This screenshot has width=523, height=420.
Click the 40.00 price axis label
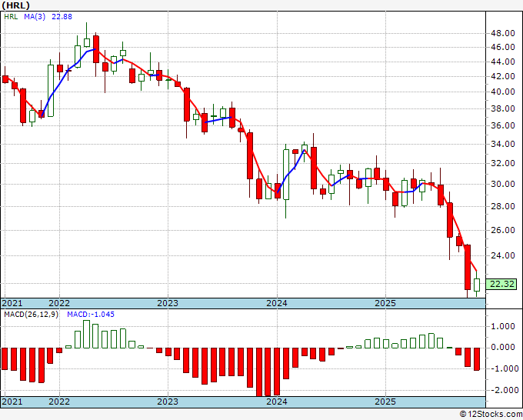502,92
